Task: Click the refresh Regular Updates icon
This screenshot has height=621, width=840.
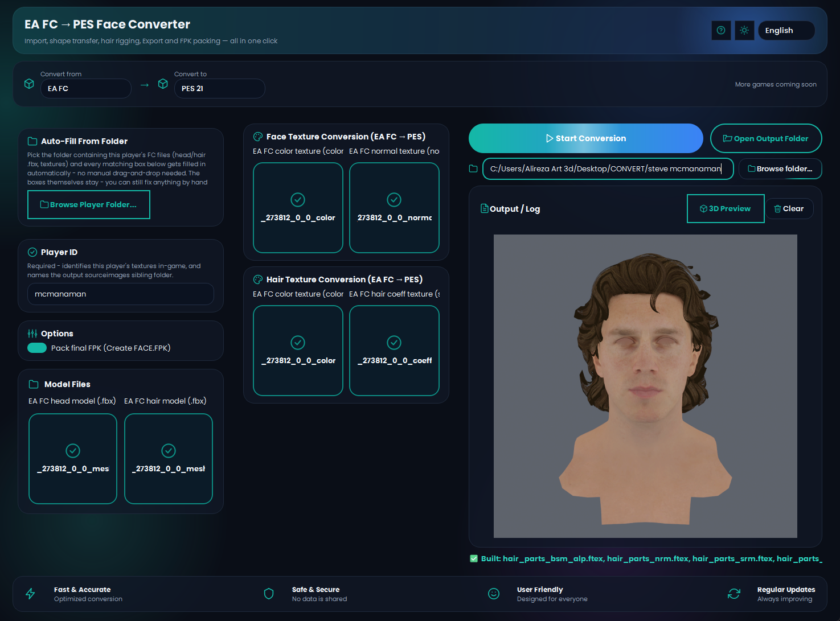Action: (734, 594)
